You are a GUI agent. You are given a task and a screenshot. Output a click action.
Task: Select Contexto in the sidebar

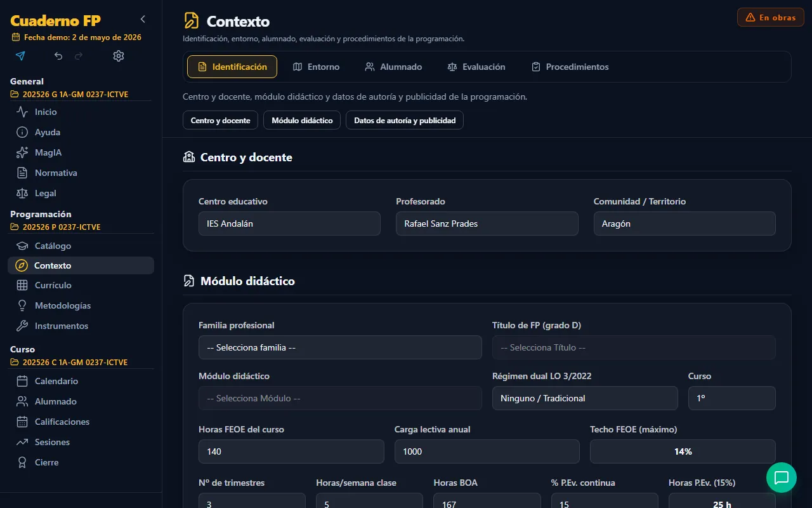[81, 265]
